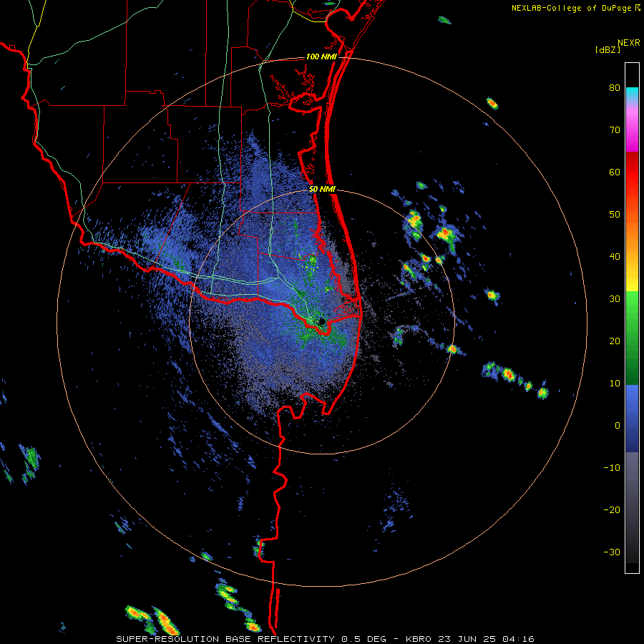644x644 pixels.
Task: Click the 70 value on the dBZ scale
Action: (615, 130)
